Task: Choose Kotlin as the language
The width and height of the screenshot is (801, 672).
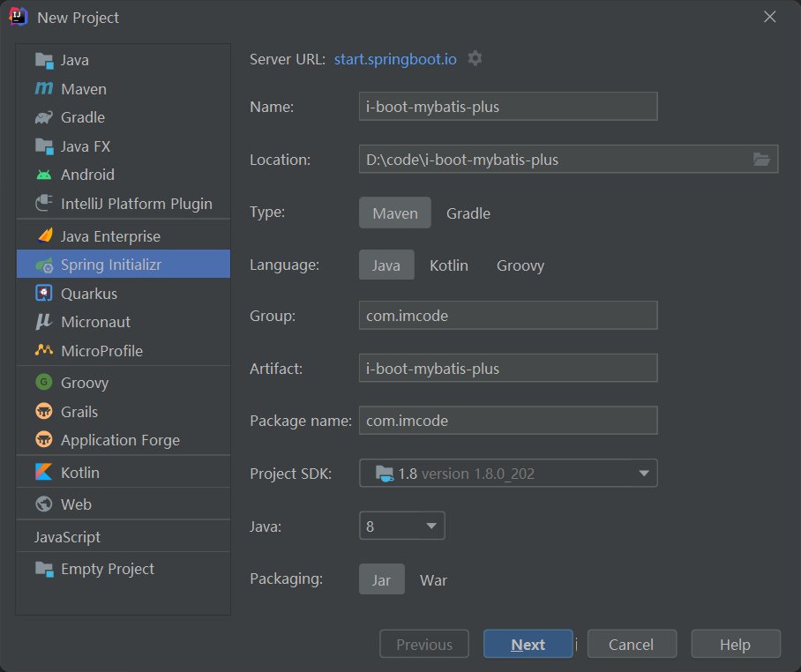Action: 448,265
